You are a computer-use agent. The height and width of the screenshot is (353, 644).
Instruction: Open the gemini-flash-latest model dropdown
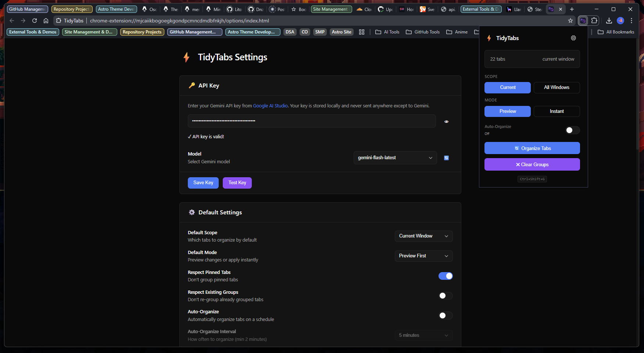395,158
